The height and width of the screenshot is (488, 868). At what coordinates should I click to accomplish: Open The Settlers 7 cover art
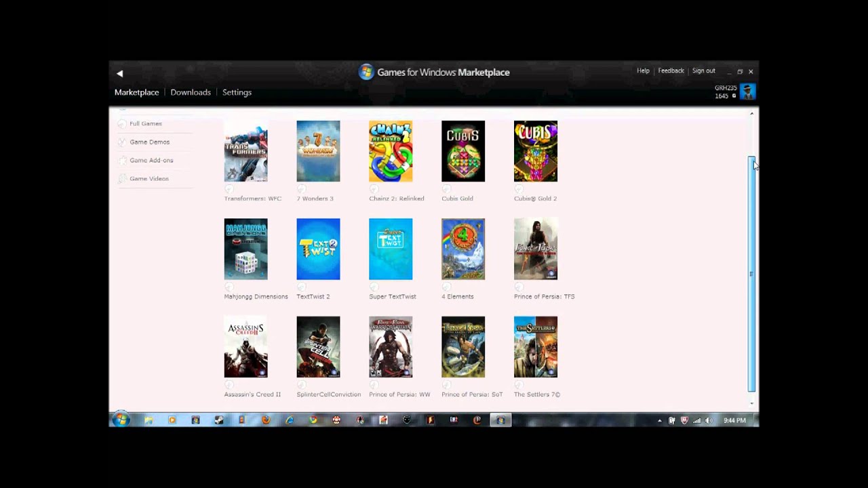(536, 347)
